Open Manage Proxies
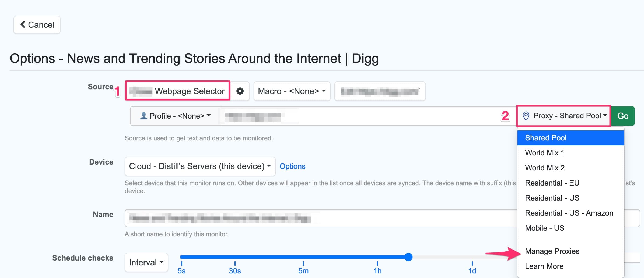This screenshot has height=278, width=644. click(x=552, y=251)
